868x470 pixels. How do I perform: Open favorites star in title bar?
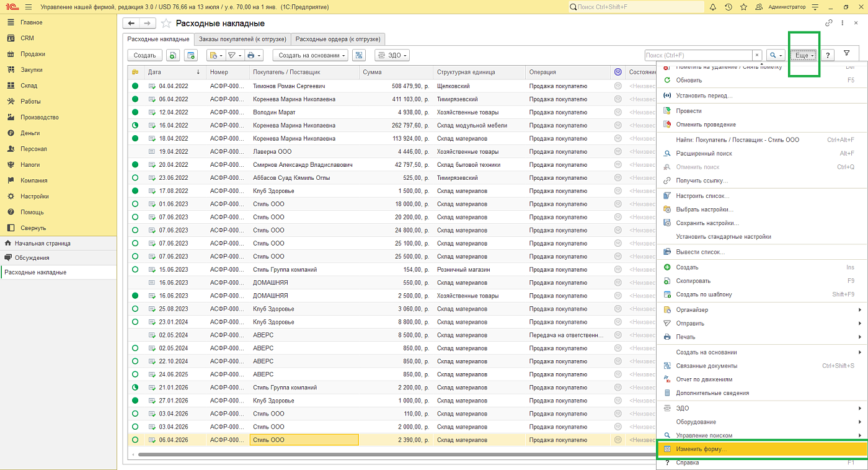click(x=743, y=7)
